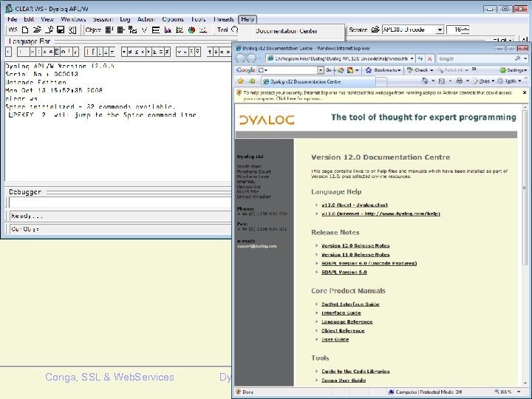Insert the not-equal symbol from the Language Bar
The image size is (532, 399).
tap(130, 52)
